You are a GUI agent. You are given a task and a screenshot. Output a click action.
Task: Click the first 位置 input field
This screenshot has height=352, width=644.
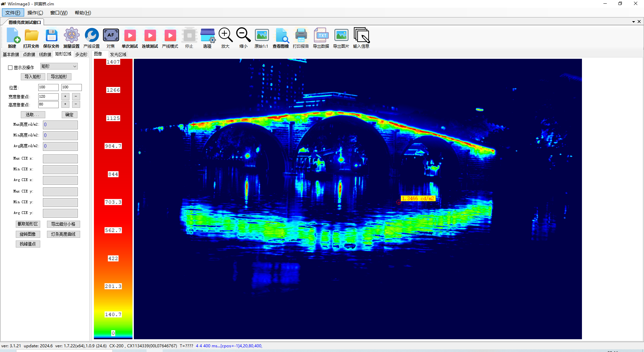pos(48,87)
